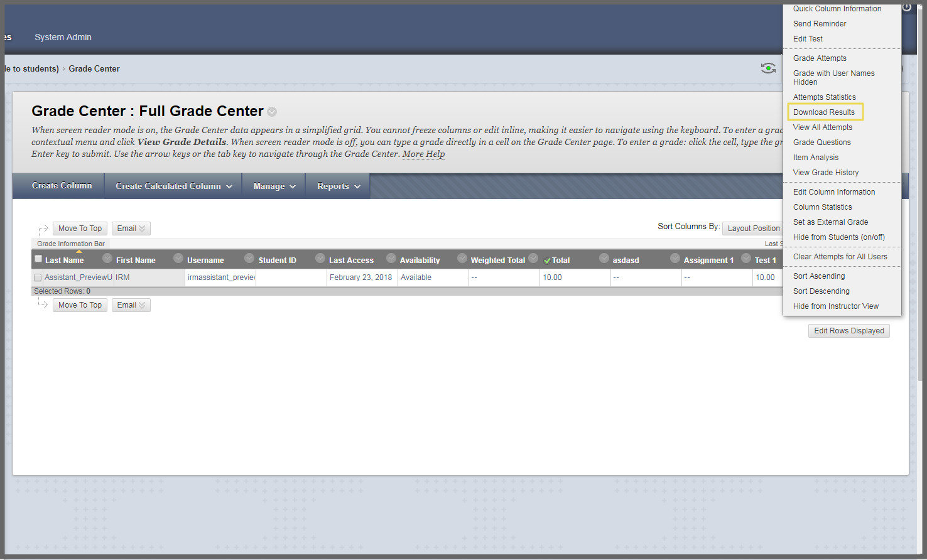Open options chevron beside Full Grade Center title

tap(272, 112)
